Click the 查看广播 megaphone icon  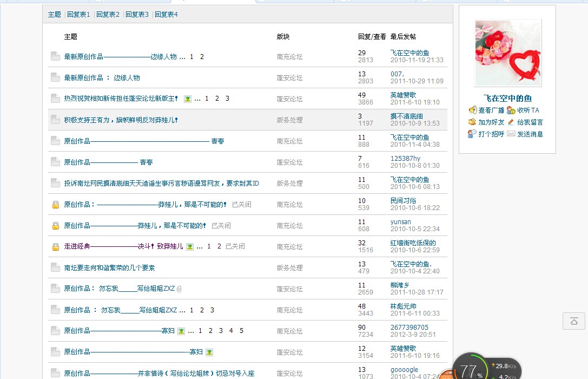472,110
